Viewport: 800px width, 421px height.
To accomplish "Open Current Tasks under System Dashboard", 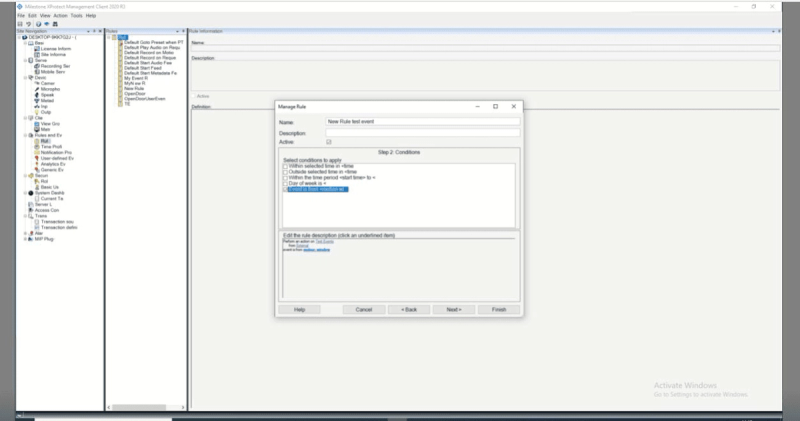I will (49, 199).
